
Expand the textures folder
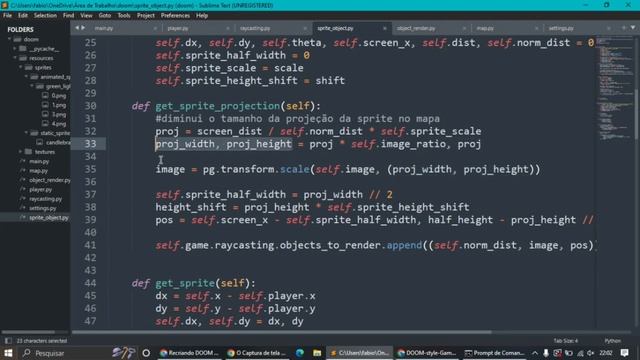tap(21, 152)
